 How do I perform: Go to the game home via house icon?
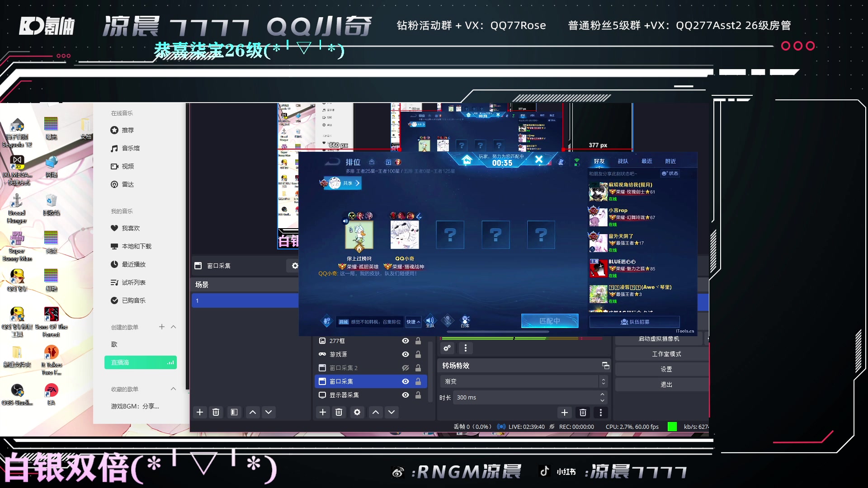point(467,160)
